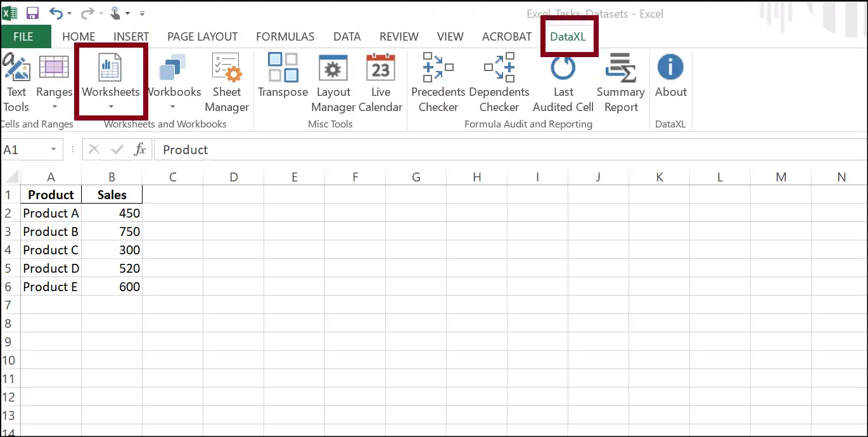Screen dimensions: 868x437
Task: Select the Product C cell
Action: pos(51,250)
